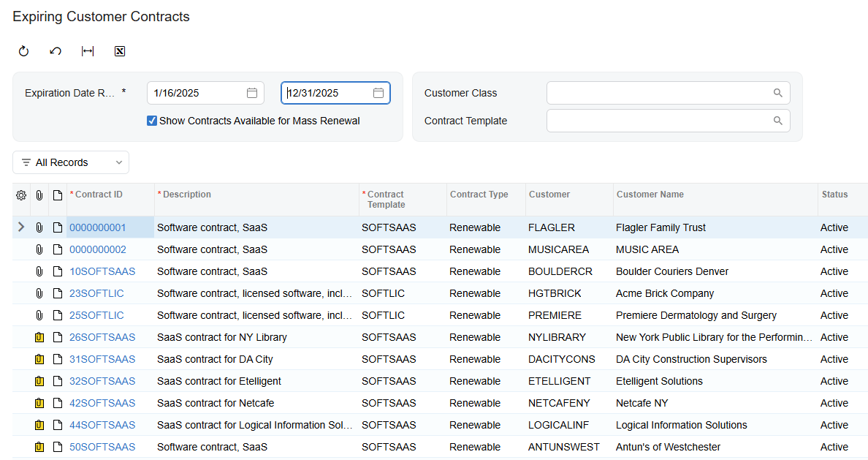Sort by the Contract ID column header
Viewport: 868px width, 460px height.
click(x=99, y=195)
